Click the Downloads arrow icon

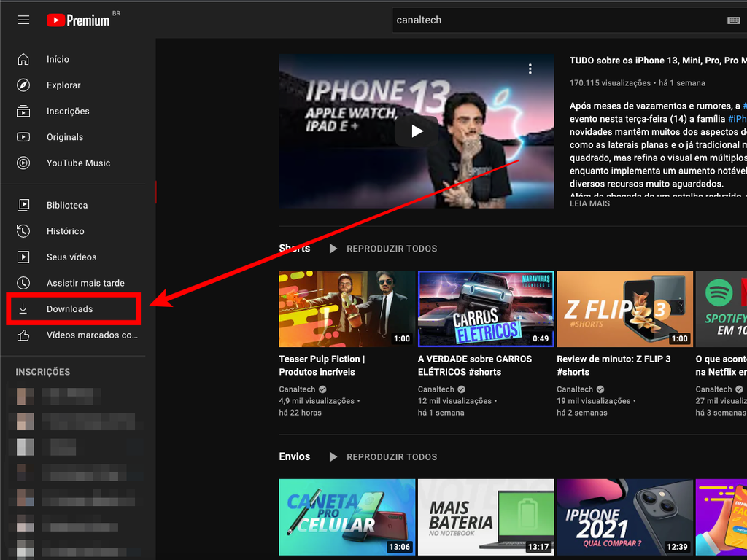[23, 308]
